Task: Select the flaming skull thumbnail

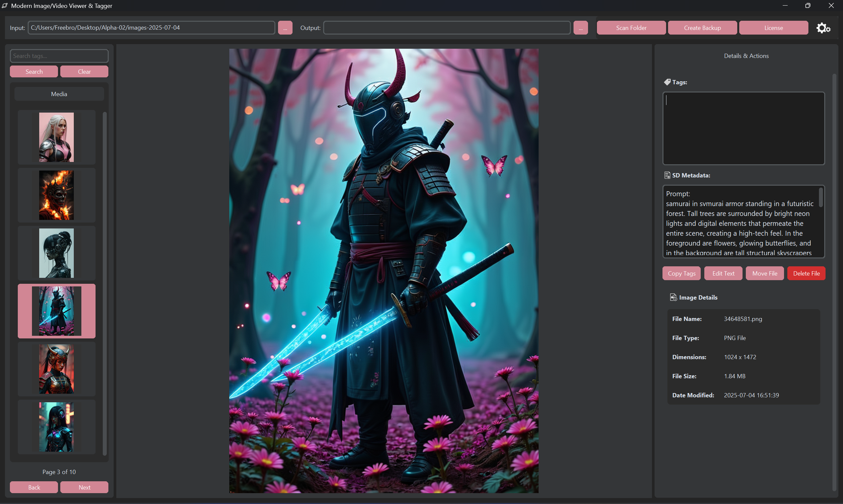Action: click(x=56, y=195)
